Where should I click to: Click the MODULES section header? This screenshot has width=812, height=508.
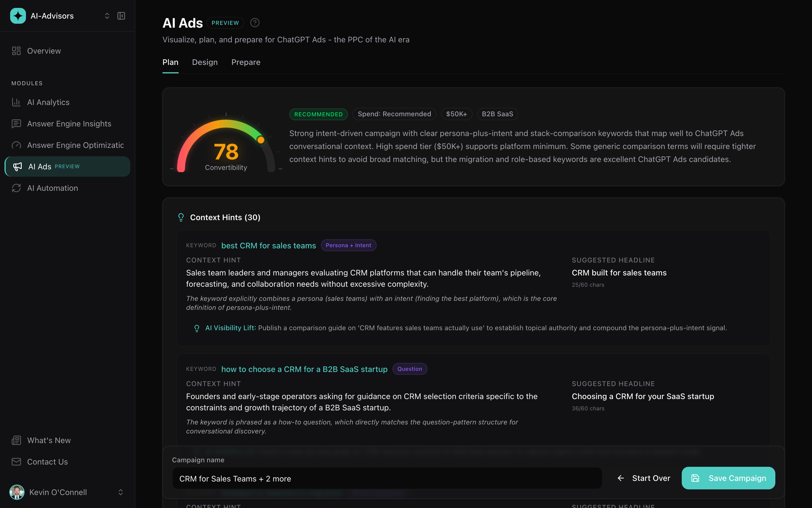coord(27,83)
